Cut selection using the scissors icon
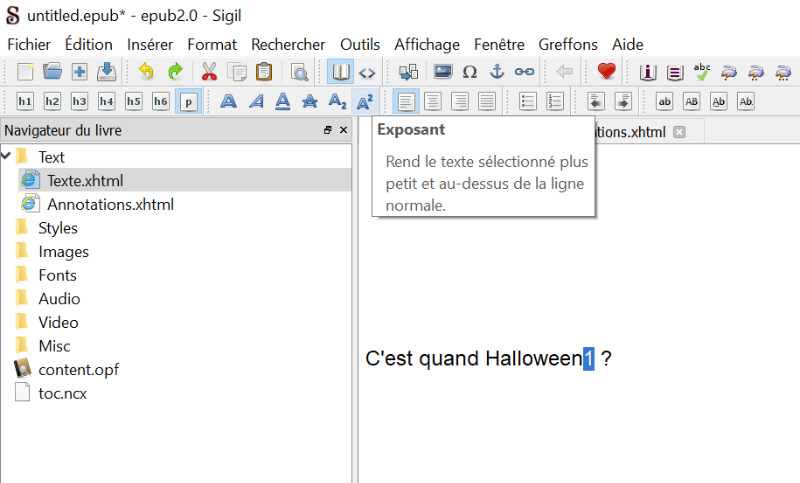 coord(209,72)
